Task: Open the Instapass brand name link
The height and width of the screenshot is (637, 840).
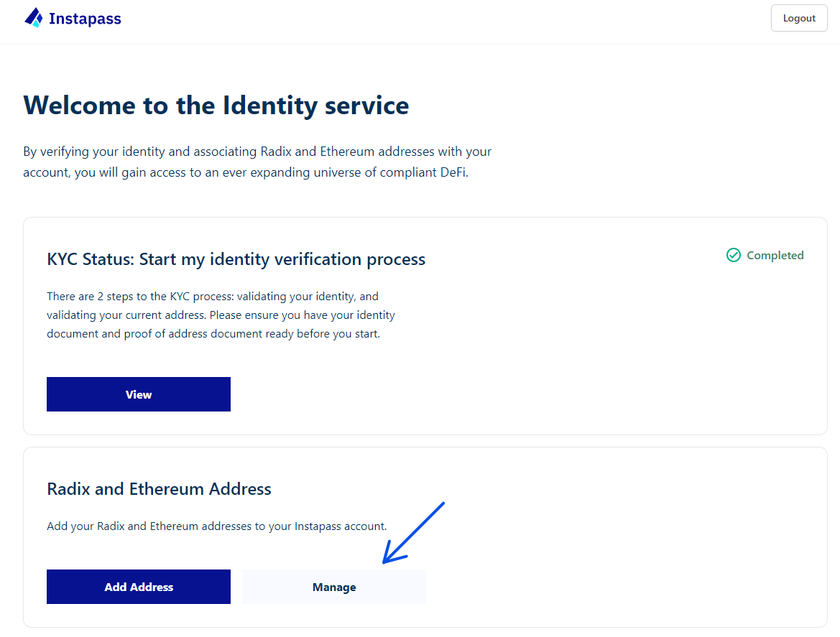Action: click(x=85, y=19)
